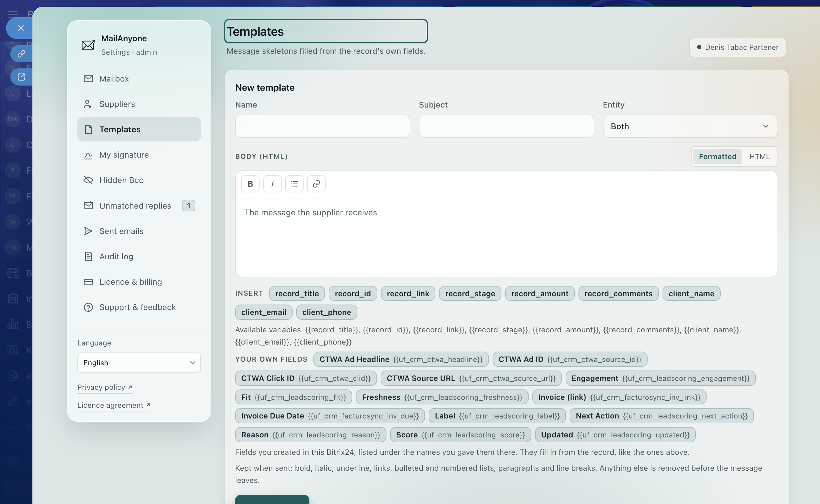Open Hidden Bcc settings

[x=139, y=180]
